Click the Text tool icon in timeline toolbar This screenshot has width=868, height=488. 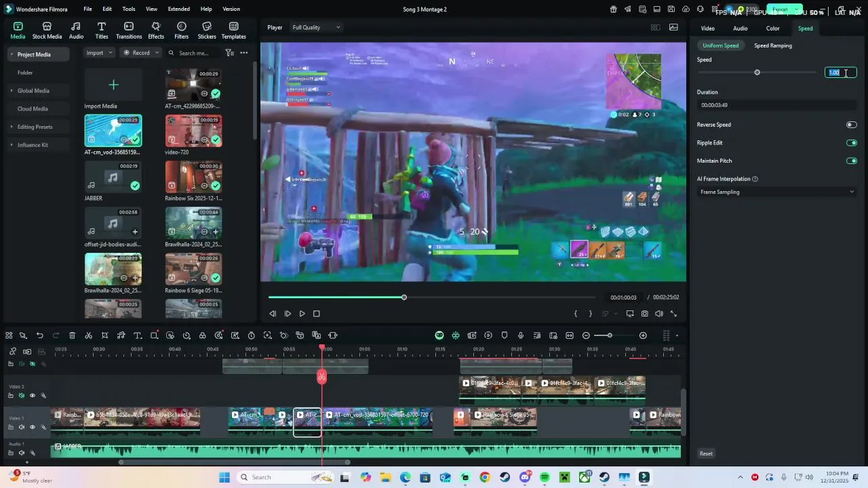[137, 335]
